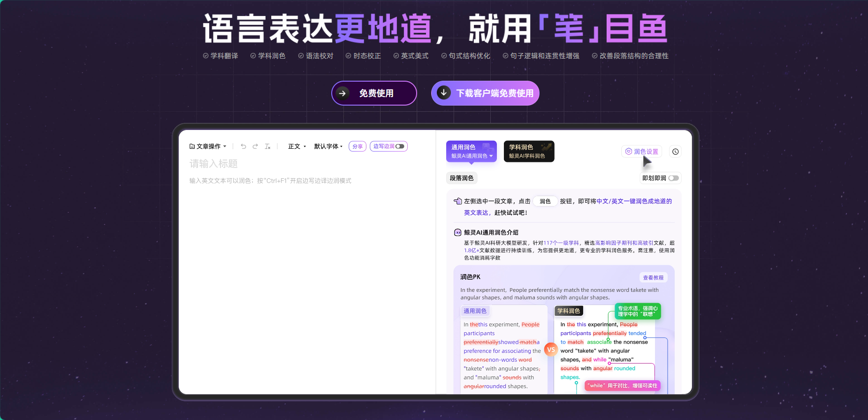Toggle the 即划即润 switch
The height and width of the screenshot is (420, 868).
point(674,178)
